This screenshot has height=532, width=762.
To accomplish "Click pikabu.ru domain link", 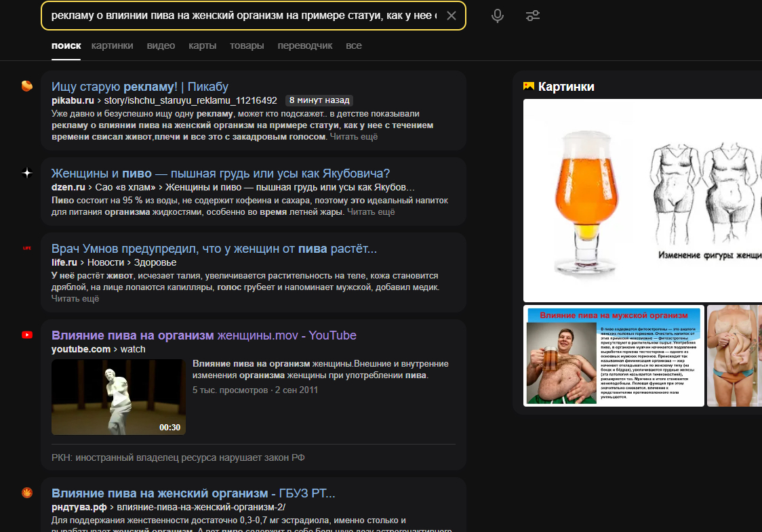I will (x=73, y=100).
